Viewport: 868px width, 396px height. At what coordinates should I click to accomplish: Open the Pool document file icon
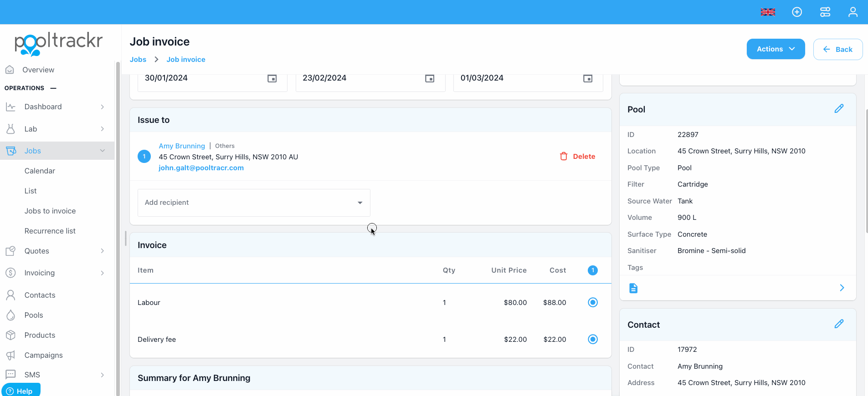633,288
